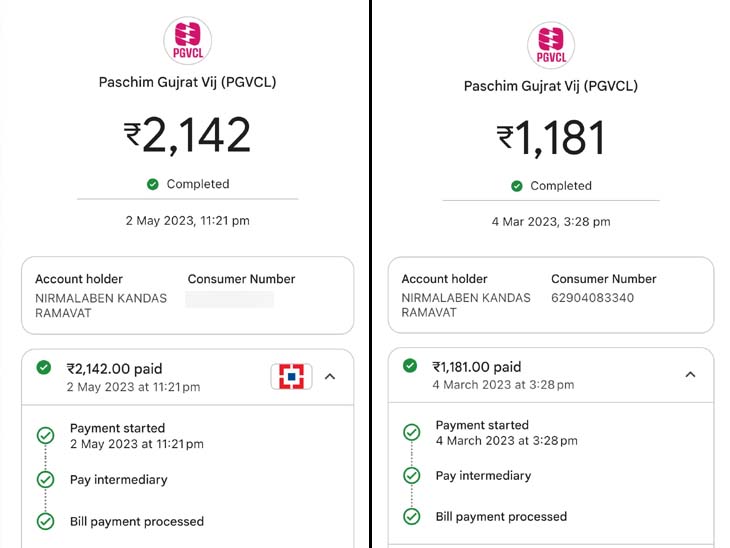Click the redacted consumer number field
The height and width of the screenshot is (548, 730).
pyautogui.click(x=230, y=299)
